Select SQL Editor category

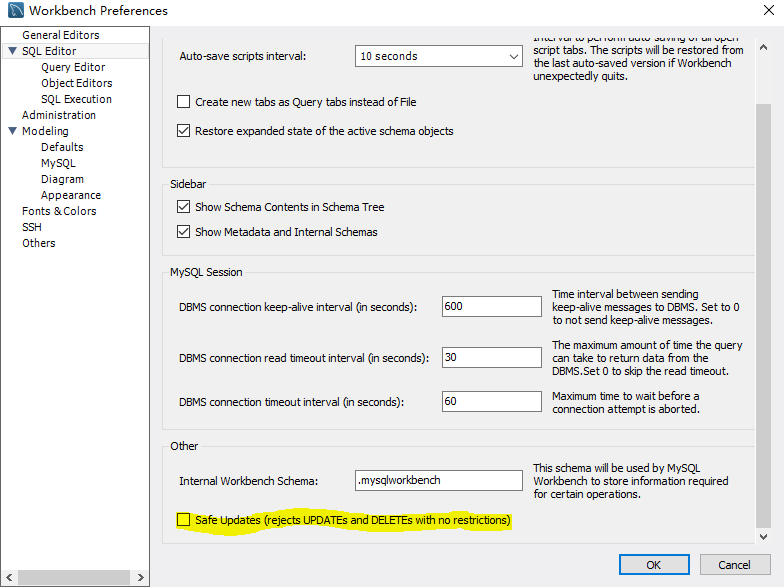click(49, 51)
